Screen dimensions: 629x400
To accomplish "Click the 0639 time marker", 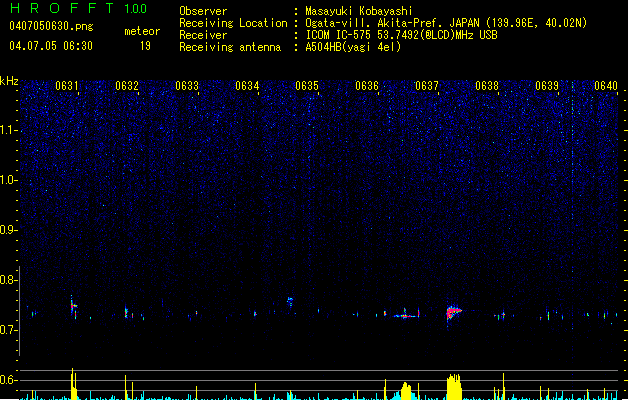I will click(x=547, y=86).
